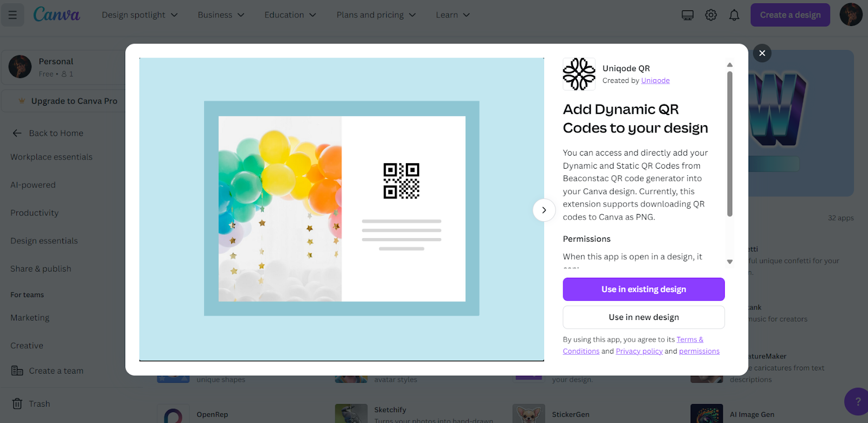
Task: Click Back to Home link
Action: point(56,133)
